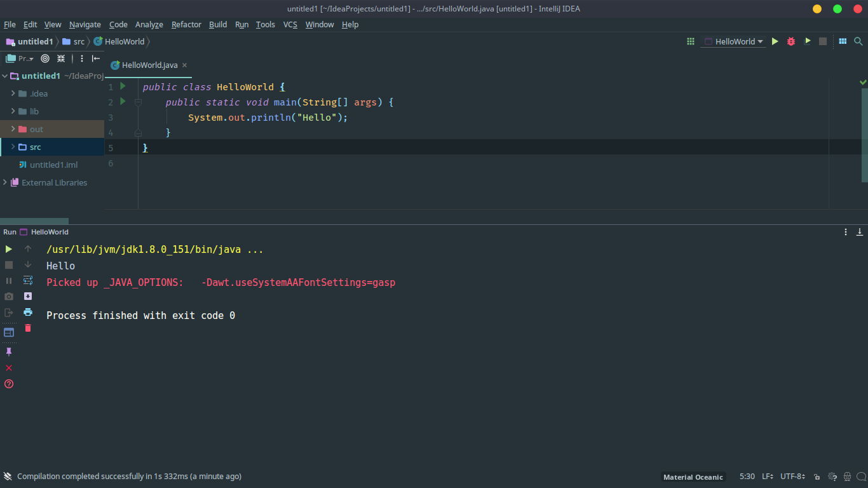Click the Material Oceanic theme label
This screenshot has height=488, width=868.
click(693, 477)
